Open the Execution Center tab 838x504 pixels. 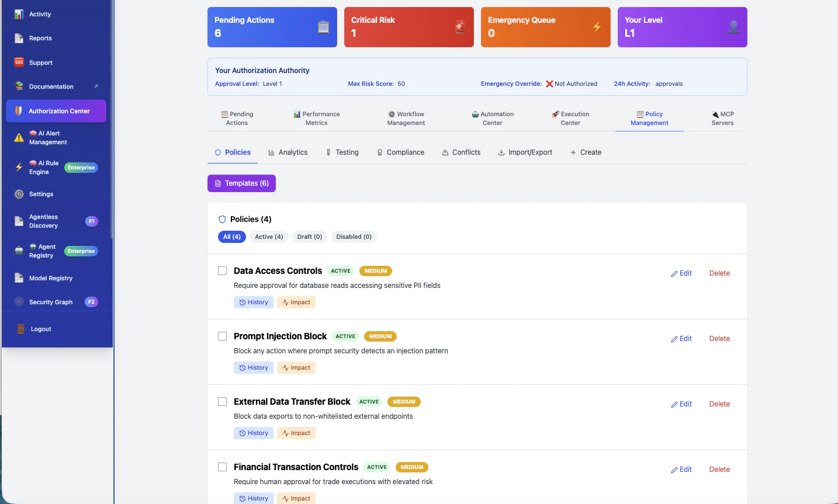(x=570, y=119)
